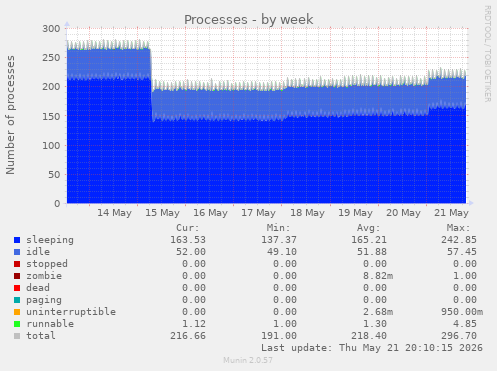Click the 150 y-axis tick label
Viewport: 497px width, 371px height.
pyautogui.click(x=51, y=116)
